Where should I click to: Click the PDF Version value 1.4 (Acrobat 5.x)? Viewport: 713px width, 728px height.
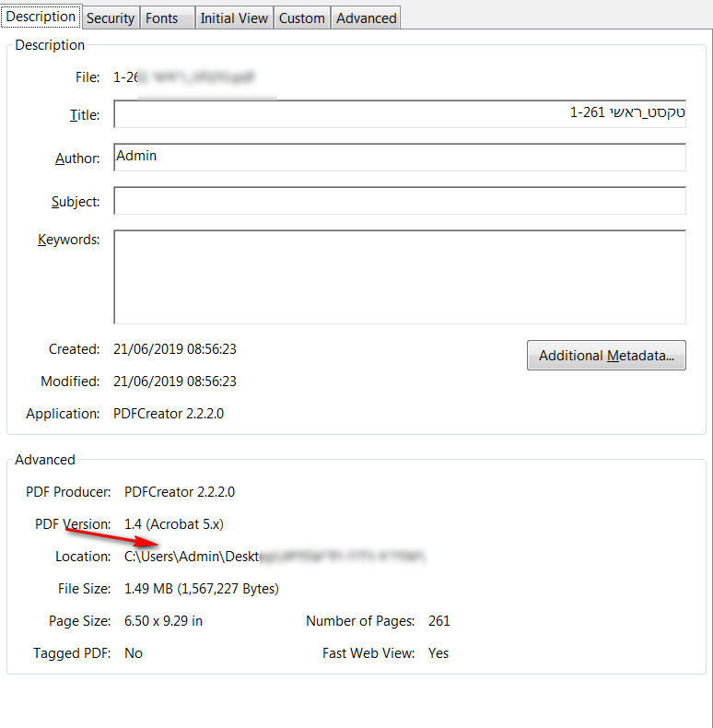[174, 524]
